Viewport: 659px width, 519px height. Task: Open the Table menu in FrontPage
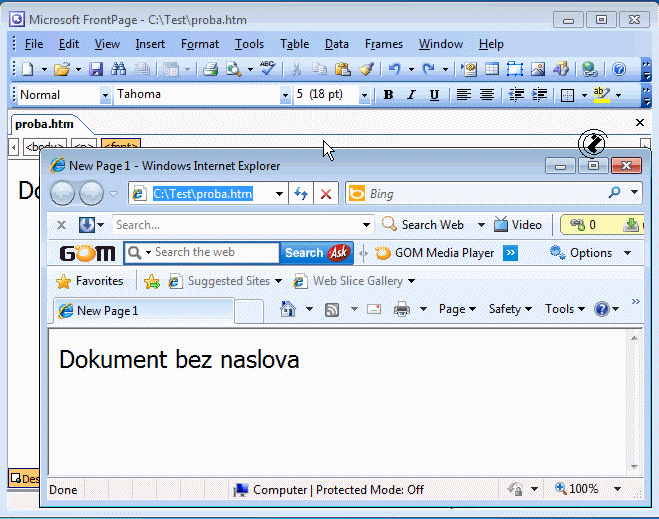coord(294,44)
